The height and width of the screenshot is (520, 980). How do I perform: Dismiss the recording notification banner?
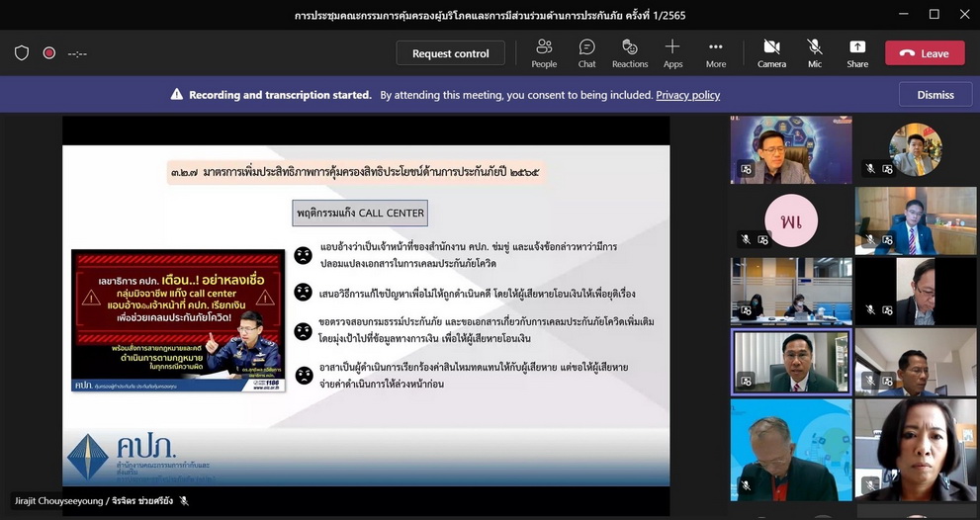point(935,95)
